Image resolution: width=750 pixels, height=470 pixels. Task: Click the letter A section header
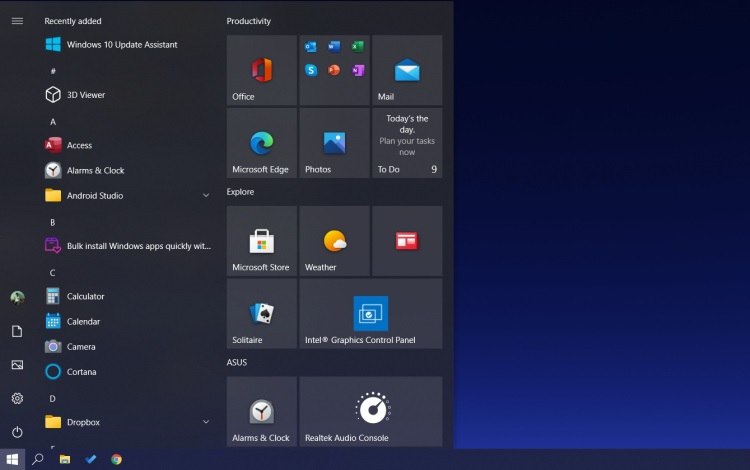[x=53, y=122]
